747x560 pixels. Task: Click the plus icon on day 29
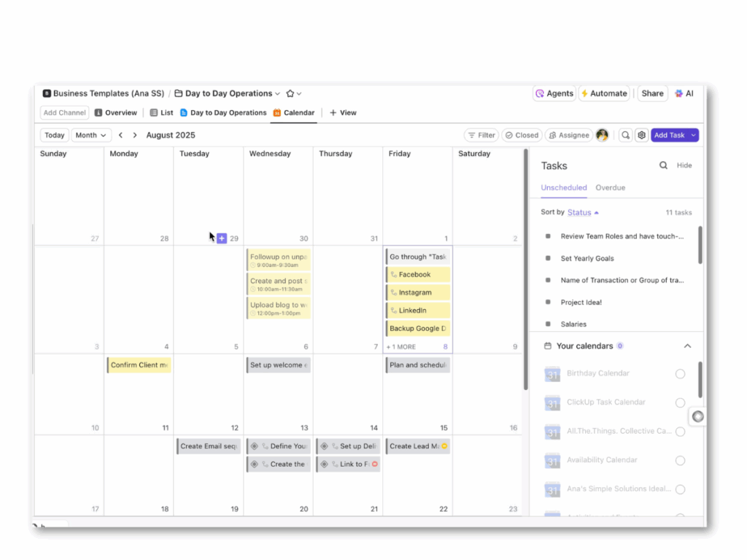coord(222,238)
